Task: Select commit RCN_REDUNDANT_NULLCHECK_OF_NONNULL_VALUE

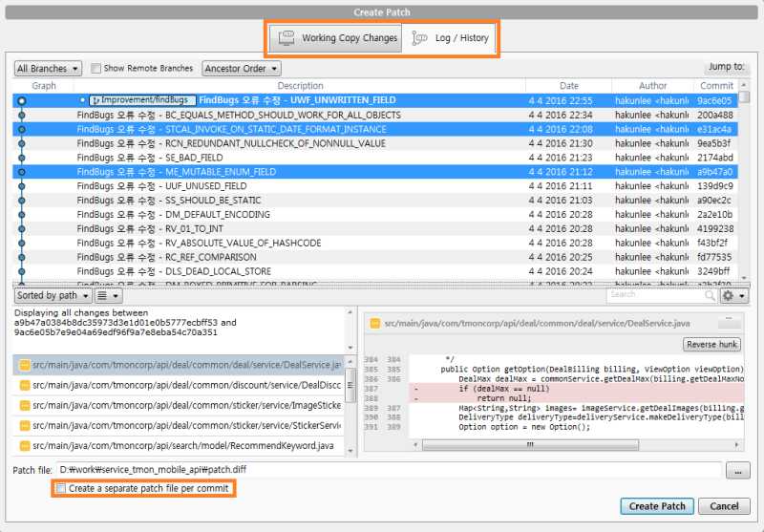Action: 374,143
